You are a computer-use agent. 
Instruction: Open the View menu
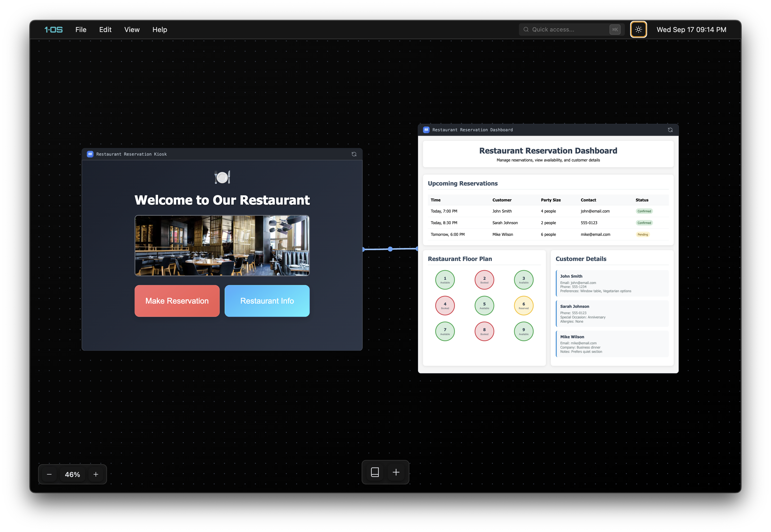132,30
